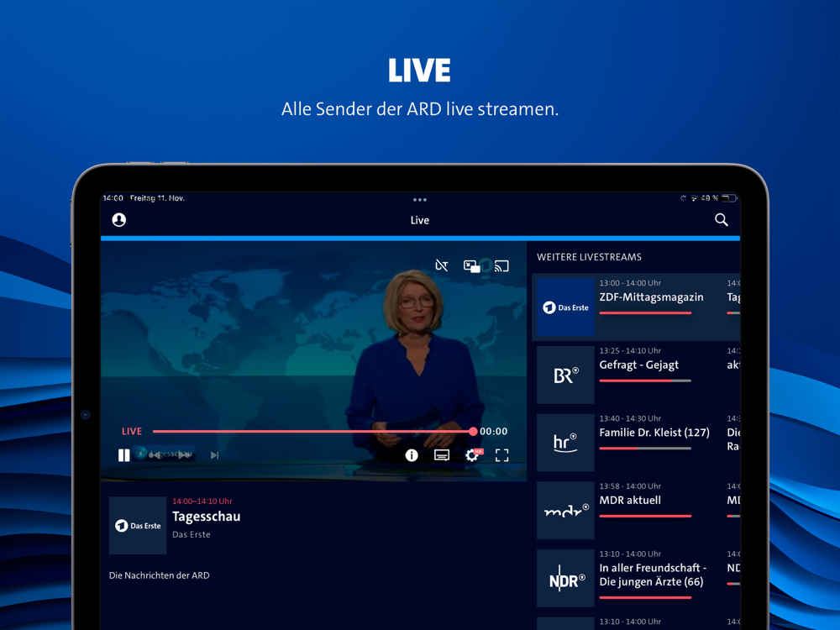The image size is (840, 630).
Task: Open video quality settings gear
Action: [472, 454]
